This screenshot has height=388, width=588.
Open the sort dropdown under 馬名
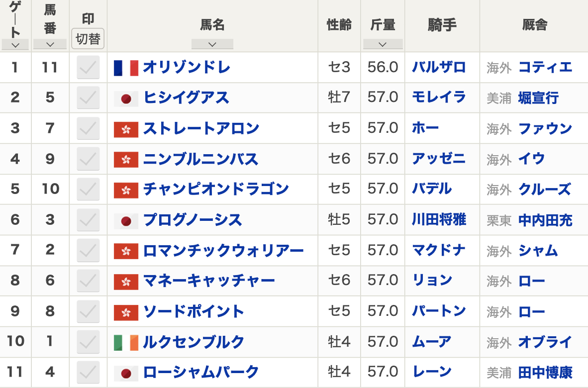pyautogui.click(x=212, y=44)
